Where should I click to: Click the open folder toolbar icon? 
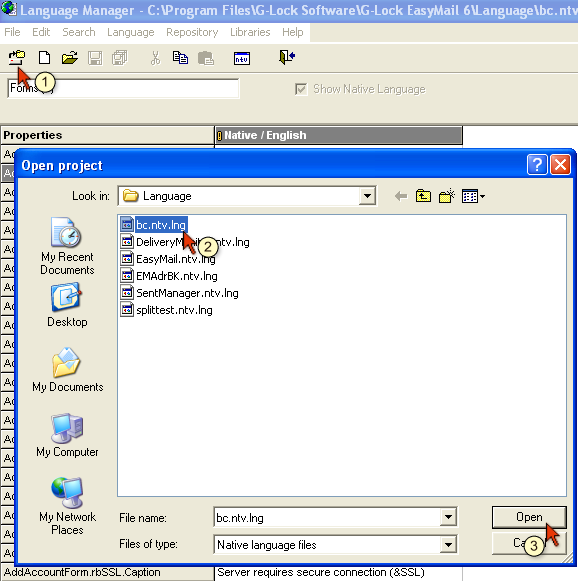(x=70, y=58)
